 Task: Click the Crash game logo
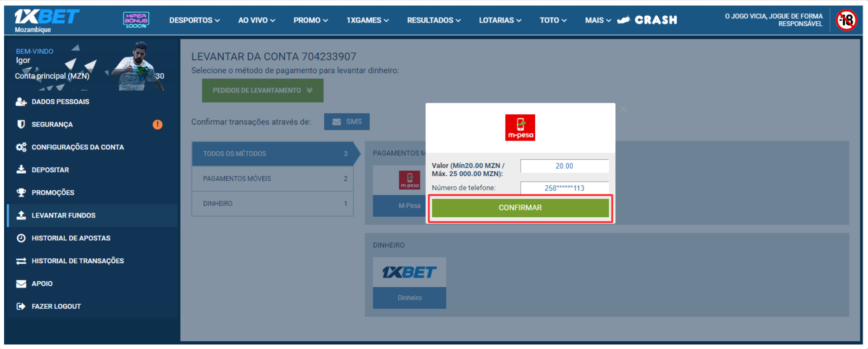tap(647, 20)
